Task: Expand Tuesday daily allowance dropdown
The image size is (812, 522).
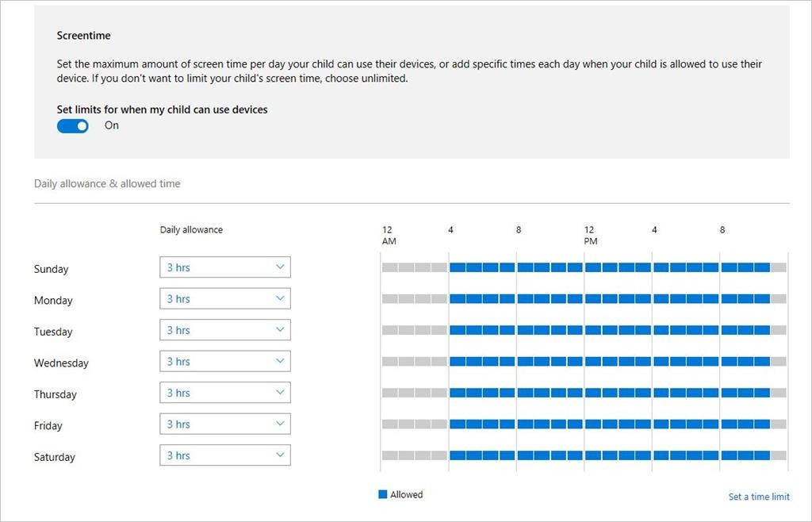Action: coord(225,330)
